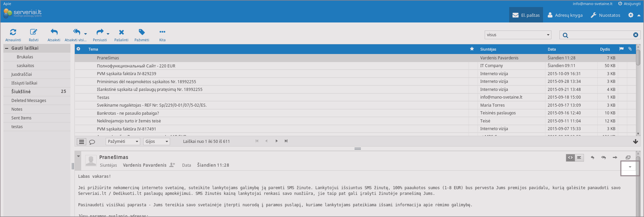Toggle the list view mode button
Image resolution: width=644 pixels, height=217 pixels.
coord(82,142)
